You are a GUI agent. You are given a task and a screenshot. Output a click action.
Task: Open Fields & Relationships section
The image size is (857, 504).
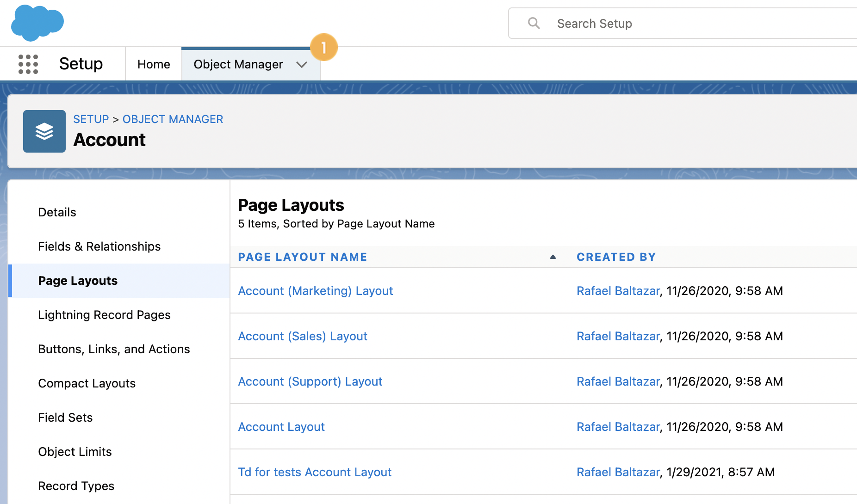(99, 246)
